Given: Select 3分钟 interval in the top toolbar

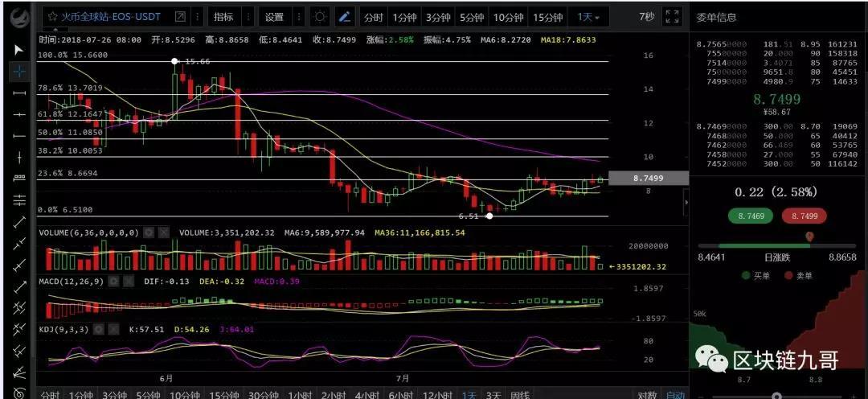Looking at the screenshot, I should click(x=438, y=17).
